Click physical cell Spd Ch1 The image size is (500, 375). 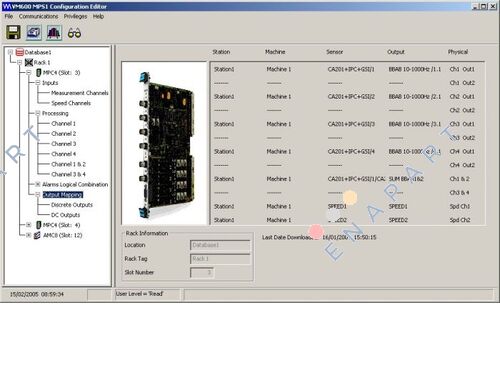(460, 207)
